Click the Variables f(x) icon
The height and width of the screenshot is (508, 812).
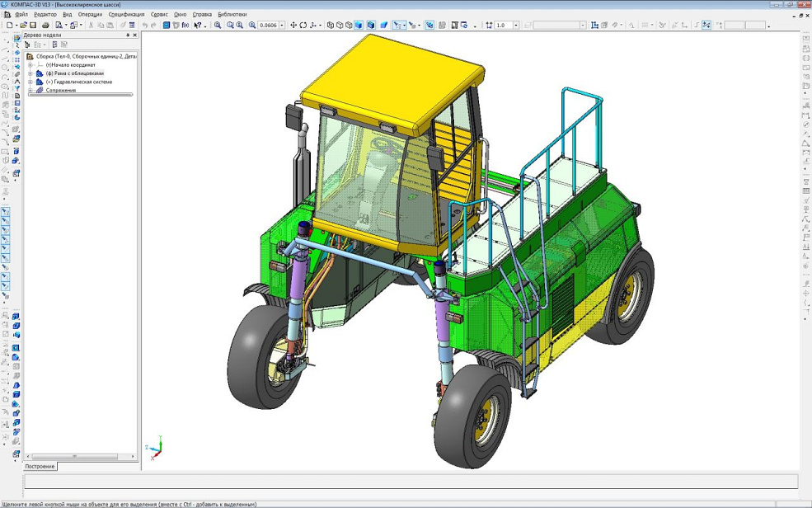[185, 26]
